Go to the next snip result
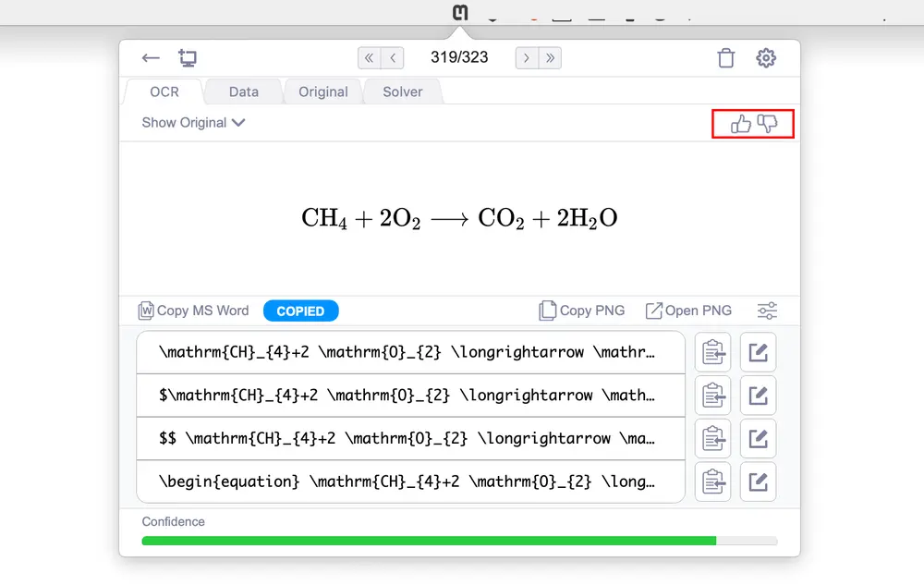Image resolution: width=924 pixels, height=585 pixels. pyautogui.click(x=527, y=57)
